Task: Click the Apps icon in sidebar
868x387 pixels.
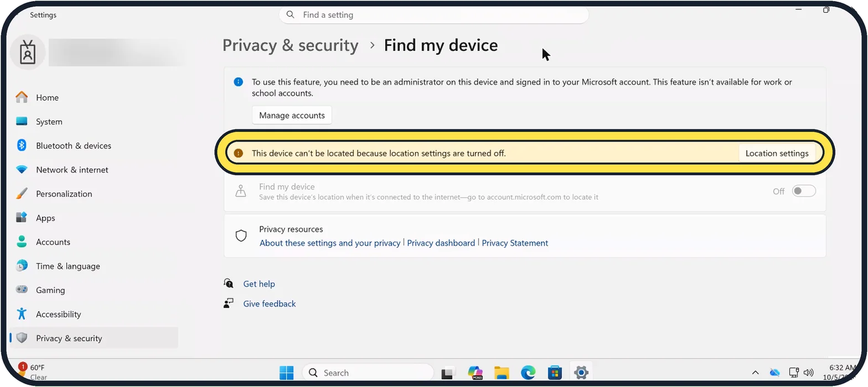Action: pyautogui.click(x=22, y=218)
